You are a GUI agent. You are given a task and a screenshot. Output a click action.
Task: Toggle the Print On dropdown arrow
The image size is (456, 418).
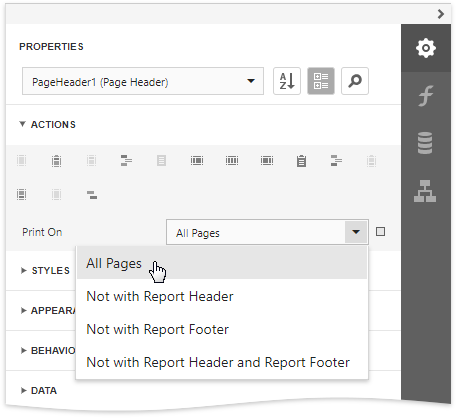(x=356, y=232)
